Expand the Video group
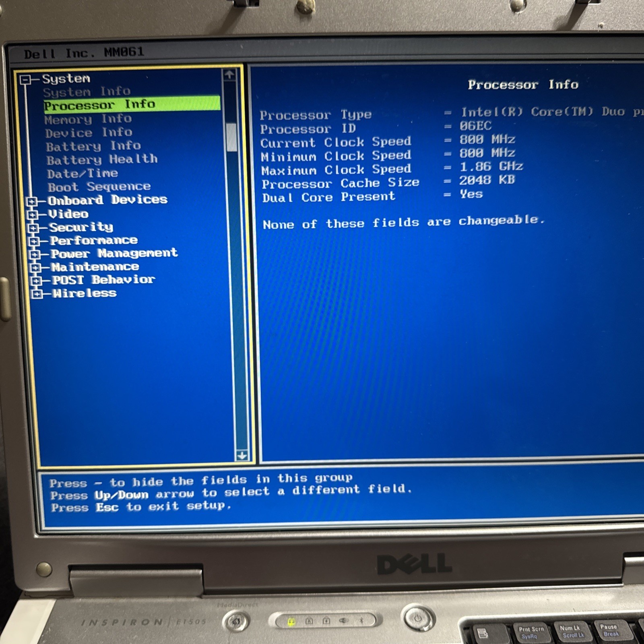 pyautogui.click(x=33, y=215)
